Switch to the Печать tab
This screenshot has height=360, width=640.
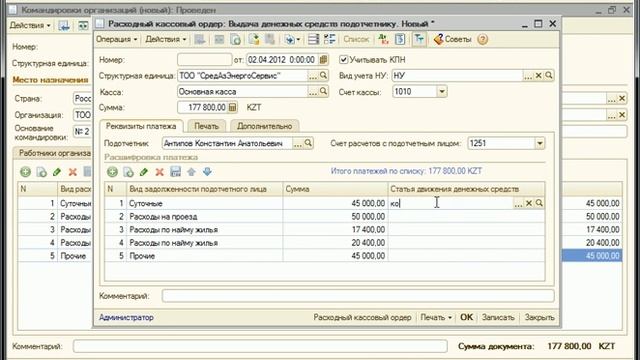(207, 126)
